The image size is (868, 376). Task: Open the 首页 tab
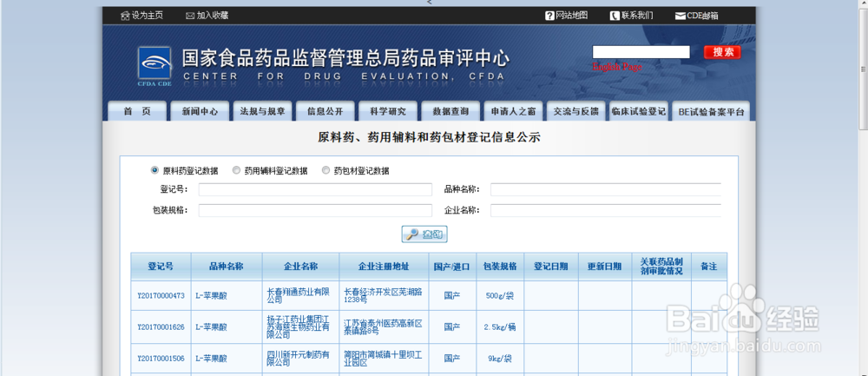(137, 111)
